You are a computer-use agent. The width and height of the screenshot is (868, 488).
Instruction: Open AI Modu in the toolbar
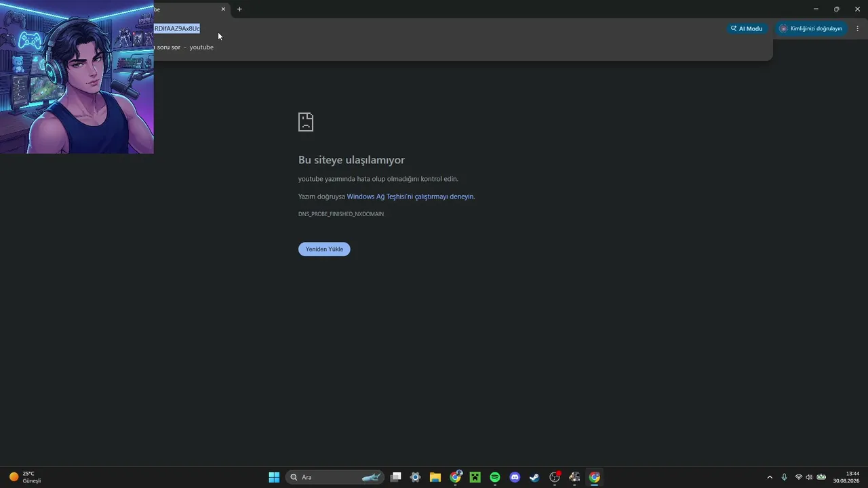[747, 28]
